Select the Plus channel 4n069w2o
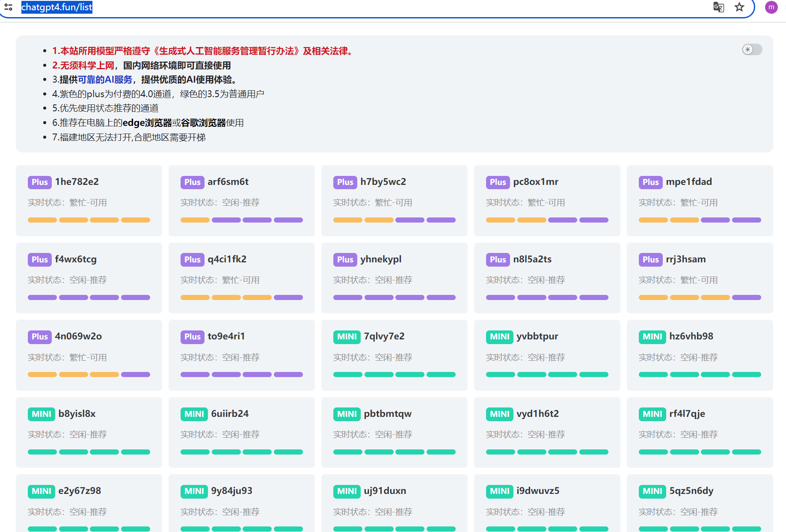 [89, 355]
